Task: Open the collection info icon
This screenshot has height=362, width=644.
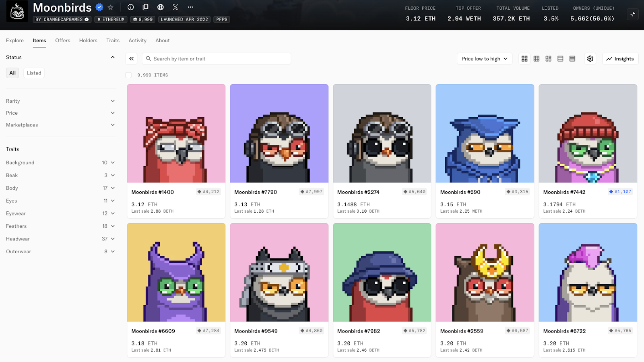Action: (130, 7)
